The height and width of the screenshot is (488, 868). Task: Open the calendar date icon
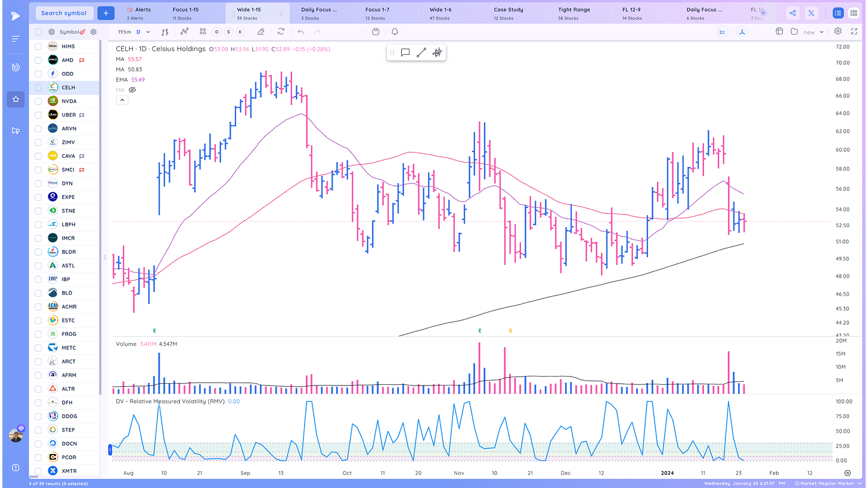point(376,32)
